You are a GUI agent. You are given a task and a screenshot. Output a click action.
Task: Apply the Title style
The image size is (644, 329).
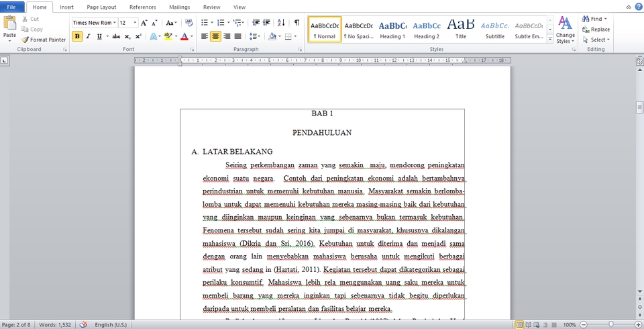(x=461, y=29)
